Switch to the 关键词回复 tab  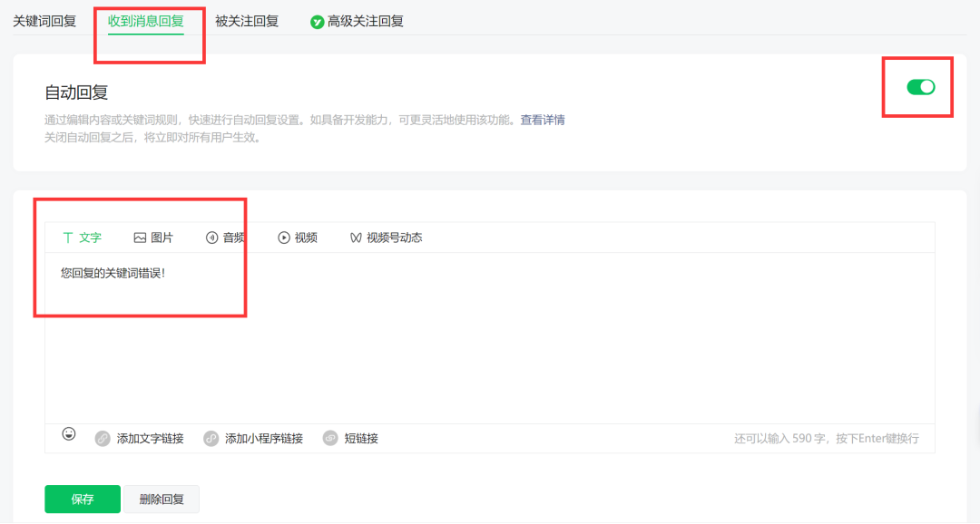(x=43, y=20)
